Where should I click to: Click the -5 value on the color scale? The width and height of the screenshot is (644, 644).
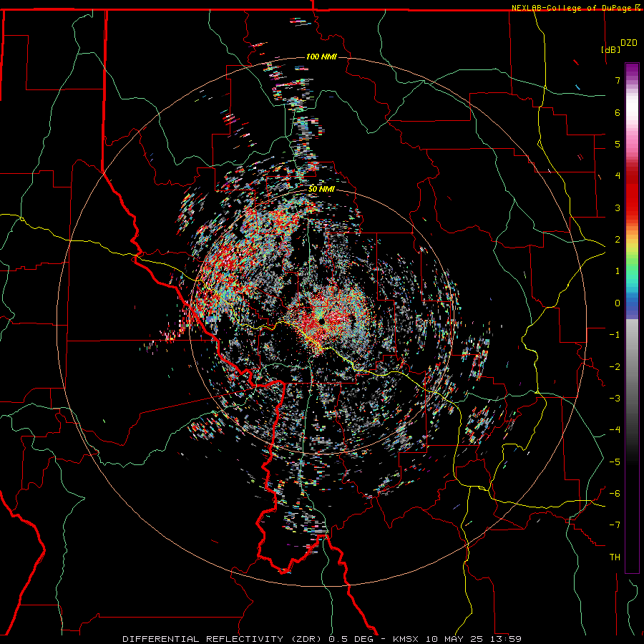tap(615, 462)
